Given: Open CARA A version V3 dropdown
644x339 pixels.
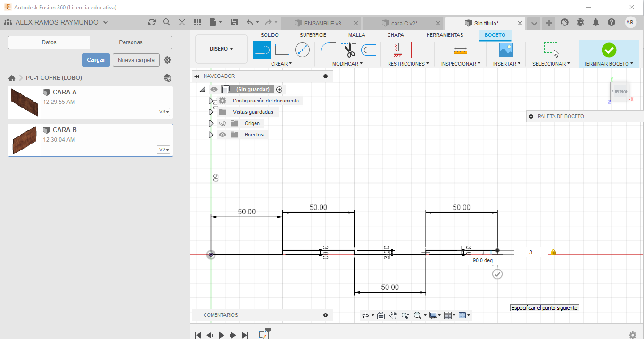Looking at the screenshot, I should (x=164, y=112).
